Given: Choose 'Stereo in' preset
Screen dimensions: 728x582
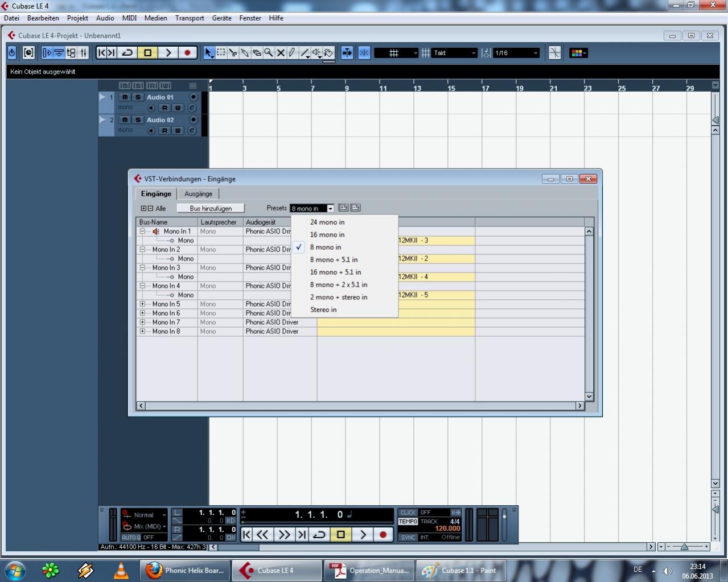Looking at the screenshot, I should 344,310.
